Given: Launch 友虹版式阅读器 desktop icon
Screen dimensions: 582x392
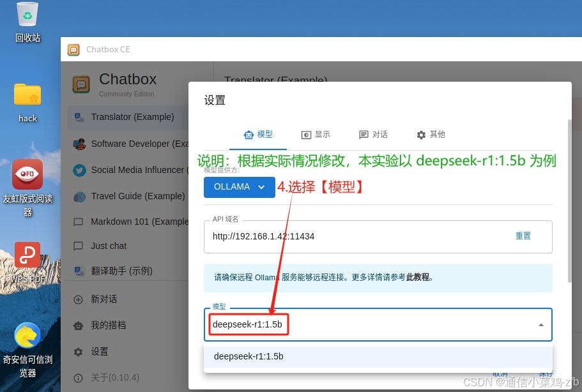Looking at the screenshot, I should pyautogui.click(x=27, y=188).
